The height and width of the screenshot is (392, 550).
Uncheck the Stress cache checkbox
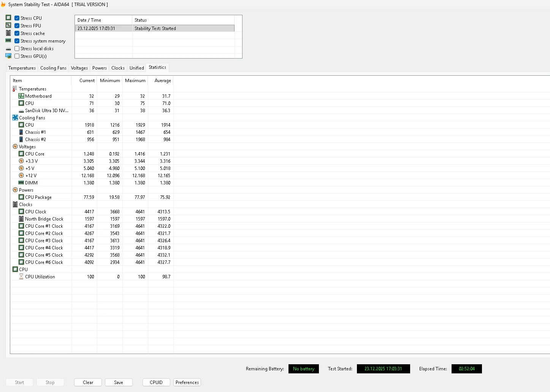point(17,33)
